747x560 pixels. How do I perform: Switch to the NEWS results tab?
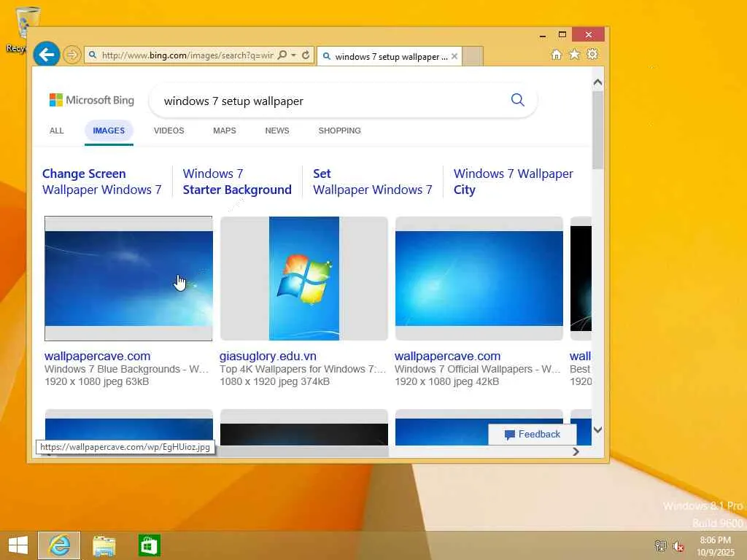[x=276, y=131]
